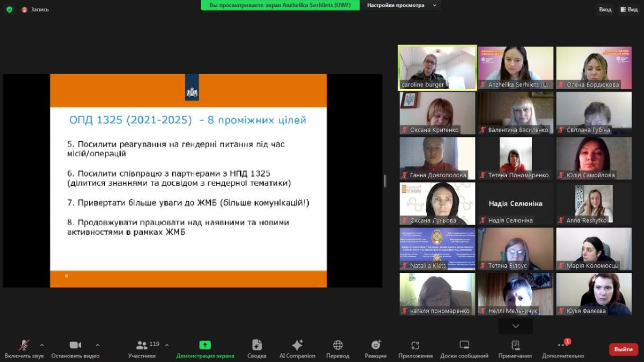This screenshot has height=362, width=644.
Task: Open Приложения apps panel
Action: click(415, 349)
